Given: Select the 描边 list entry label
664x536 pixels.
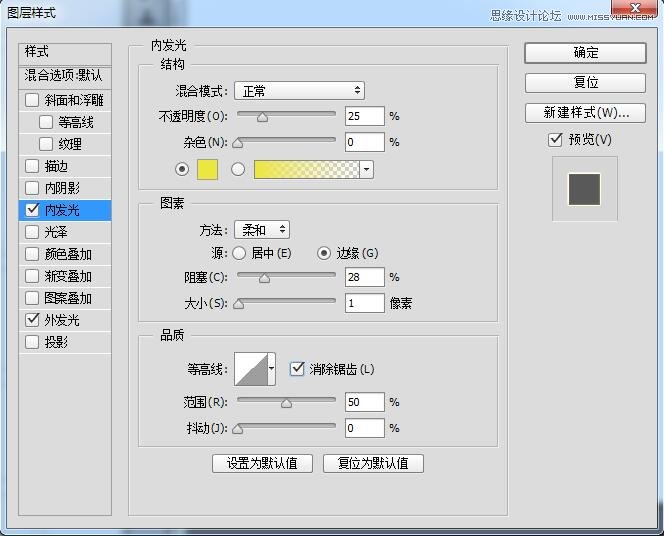Looking at the screenshot, I should tap(56, 166).
